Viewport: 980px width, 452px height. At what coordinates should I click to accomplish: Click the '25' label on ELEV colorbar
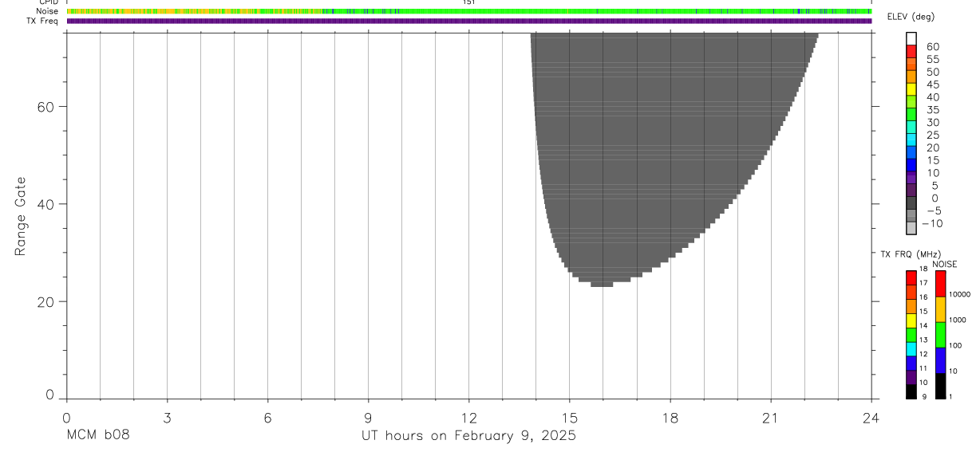933,135
